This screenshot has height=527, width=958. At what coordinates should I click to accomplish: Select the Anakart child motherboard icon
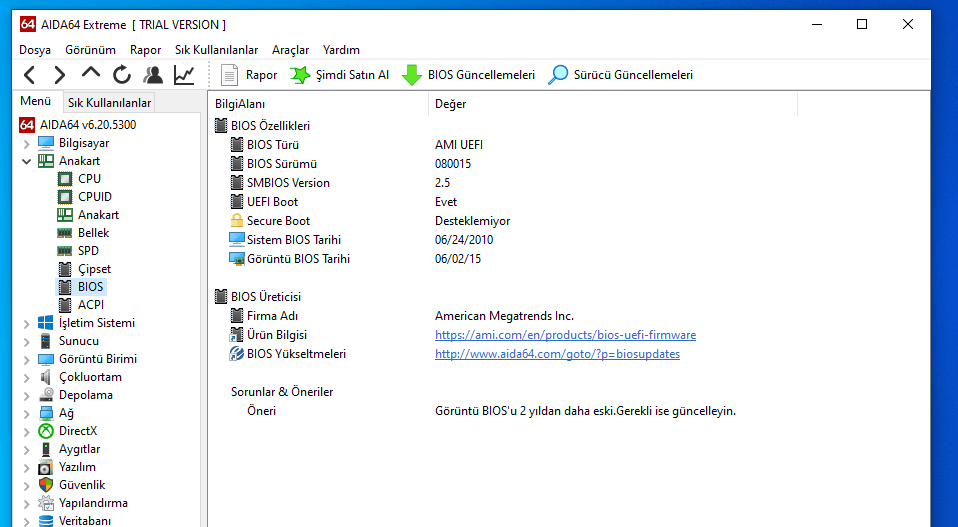coord(65,215)
